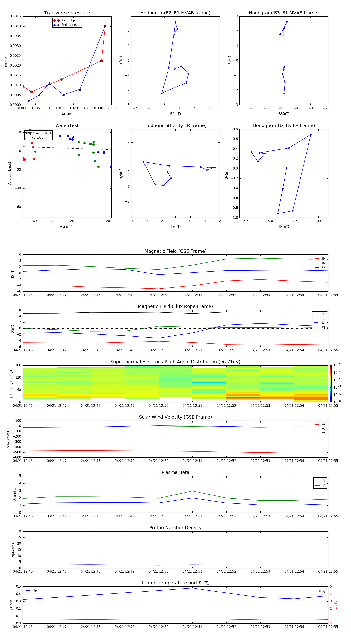Click the 'Hodogram(B2_B1 MVAB frame)' title
The height and width of the screenshot is (644, 351).
175,13
